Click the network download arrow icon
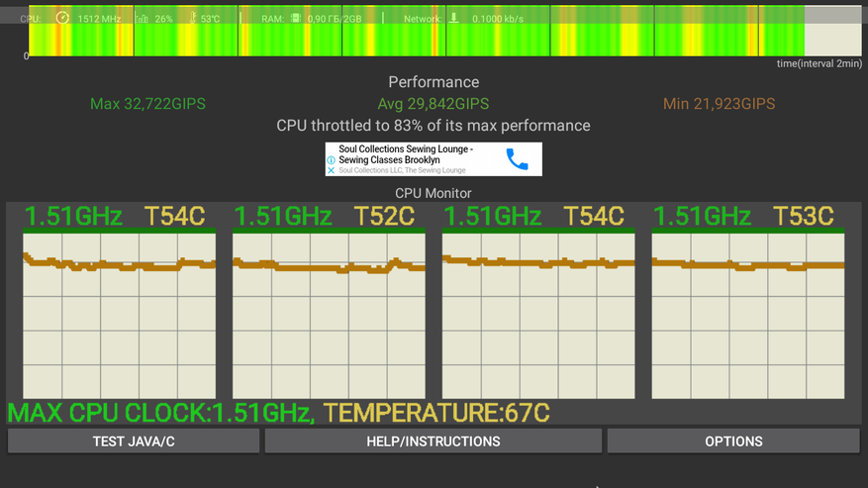868x488 pixels. (x=453, y=18)
